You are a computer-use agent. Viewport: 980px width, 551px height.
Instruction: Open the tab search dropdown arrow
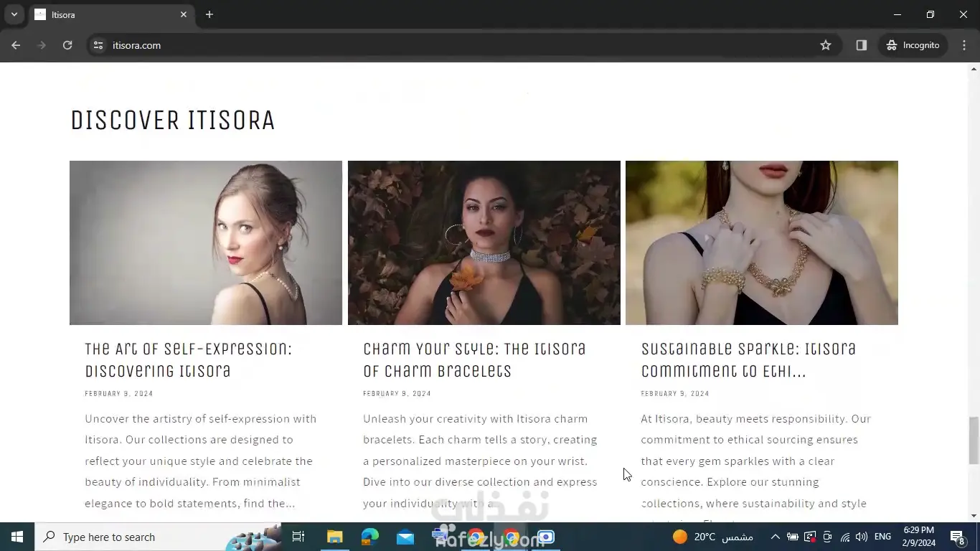(14, 14)
